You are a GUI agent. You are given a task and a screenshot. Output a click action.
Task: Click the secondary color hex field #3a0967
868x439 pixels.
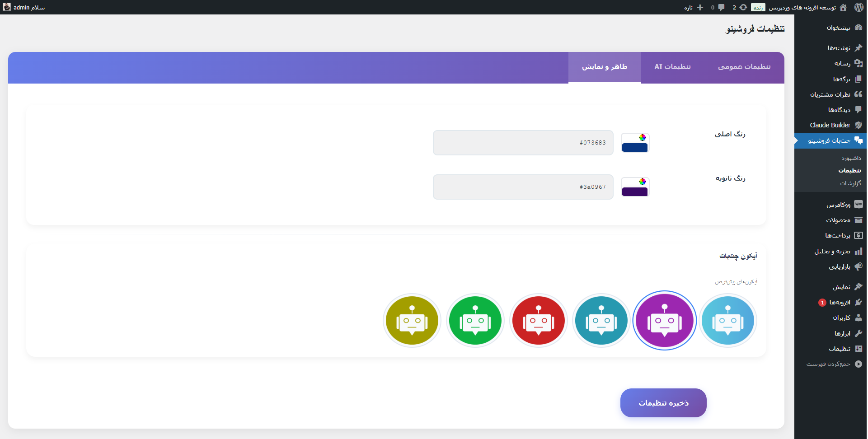point(523,187)
